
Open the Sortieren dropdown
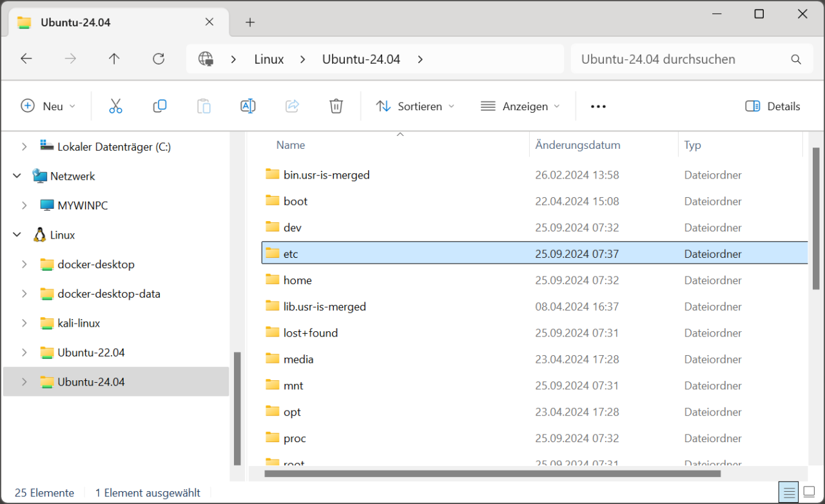tap(415, 106)
